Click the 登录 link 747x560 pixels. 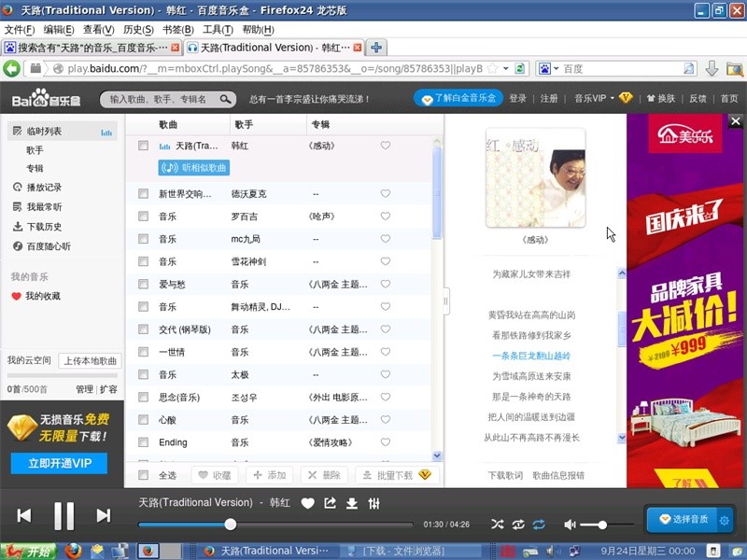[x=517, y=99]
